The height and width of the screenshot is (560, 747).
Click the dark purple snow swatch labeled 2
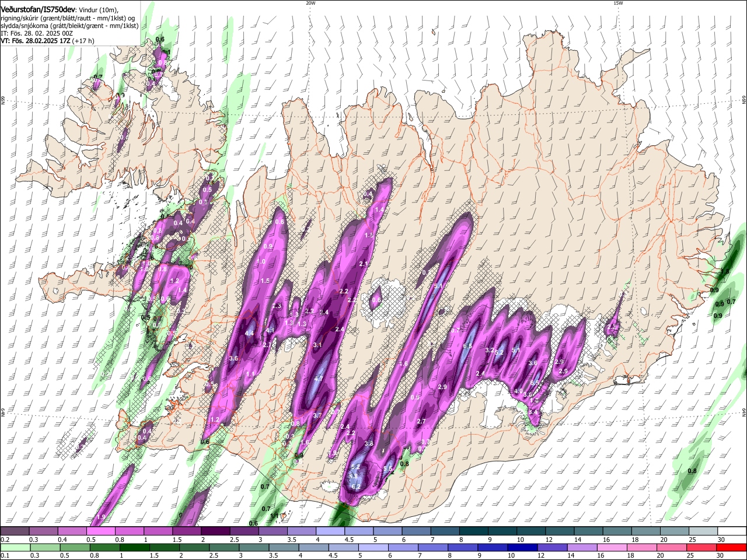pos(215,531)
